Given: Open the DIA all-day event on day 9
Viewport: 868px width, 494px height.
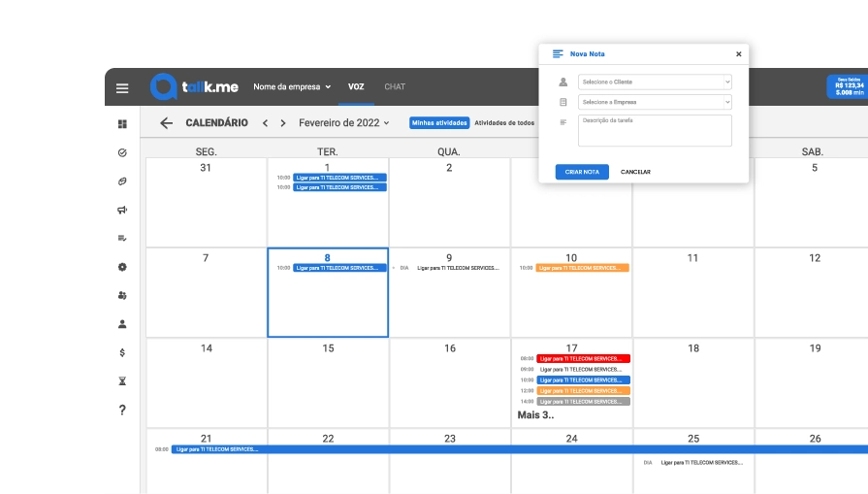Looking at the screenshot, I should tap(458, 268).
